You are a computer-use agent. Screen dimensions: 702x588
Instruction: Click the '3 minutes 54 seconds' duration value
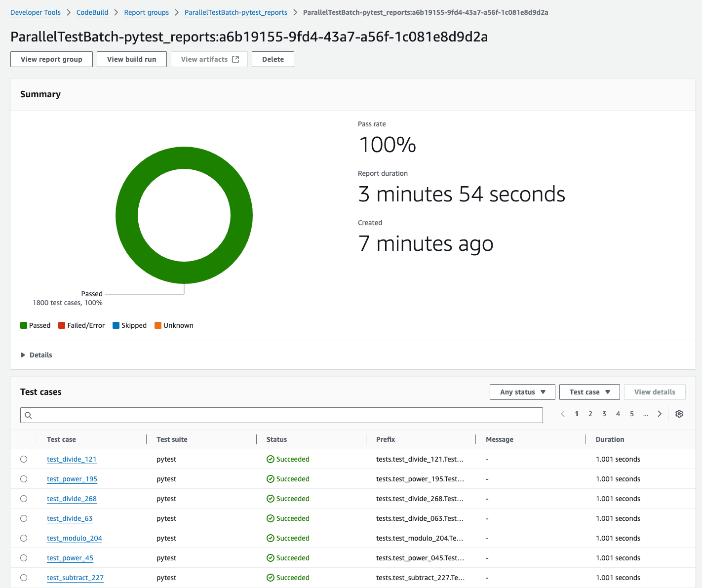point(462,194)
